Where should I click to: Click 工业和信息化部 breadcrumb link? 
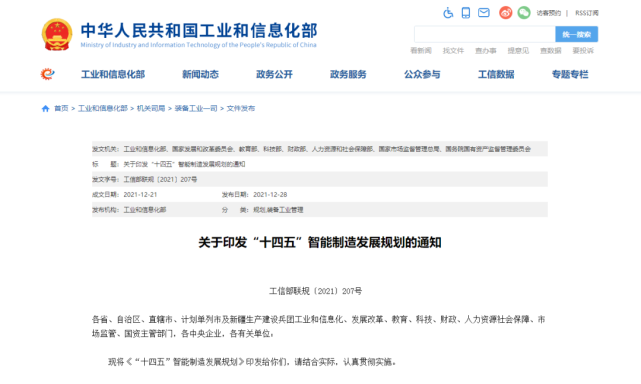click(x=103, y=108)
